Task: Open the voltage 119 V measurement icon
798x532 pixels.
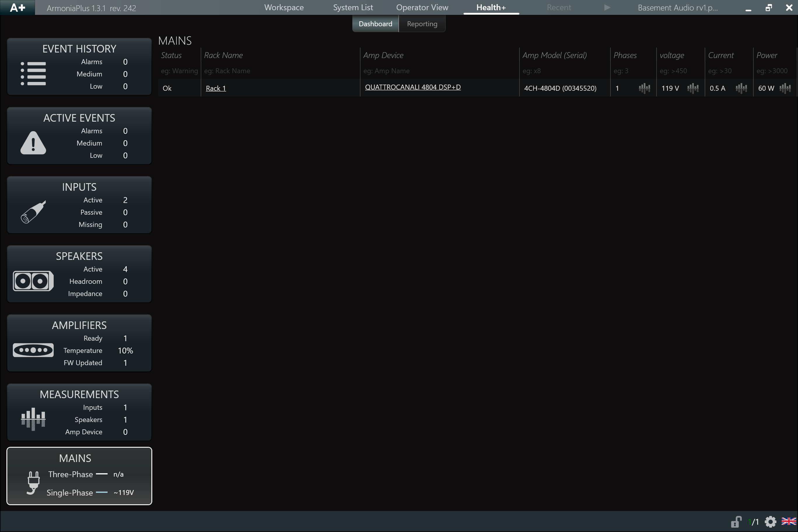Action: (x=693, y=88)
